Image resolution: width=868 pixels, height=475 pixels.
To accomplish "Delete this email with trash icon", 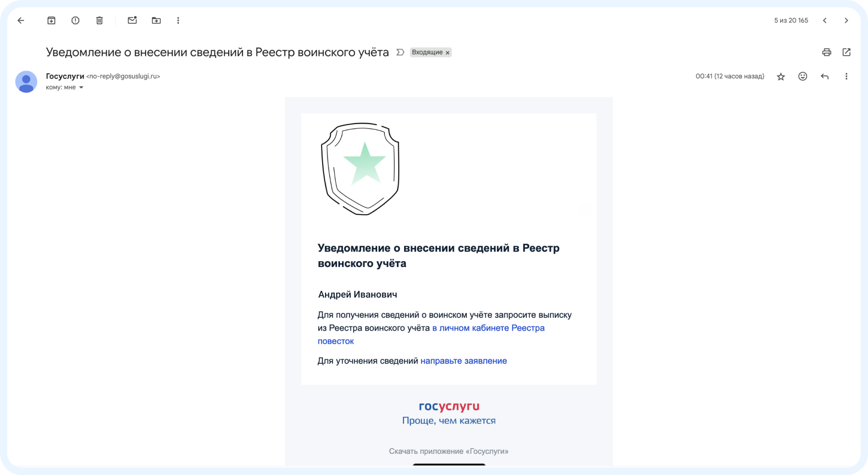I will click(x=99, y=20).
